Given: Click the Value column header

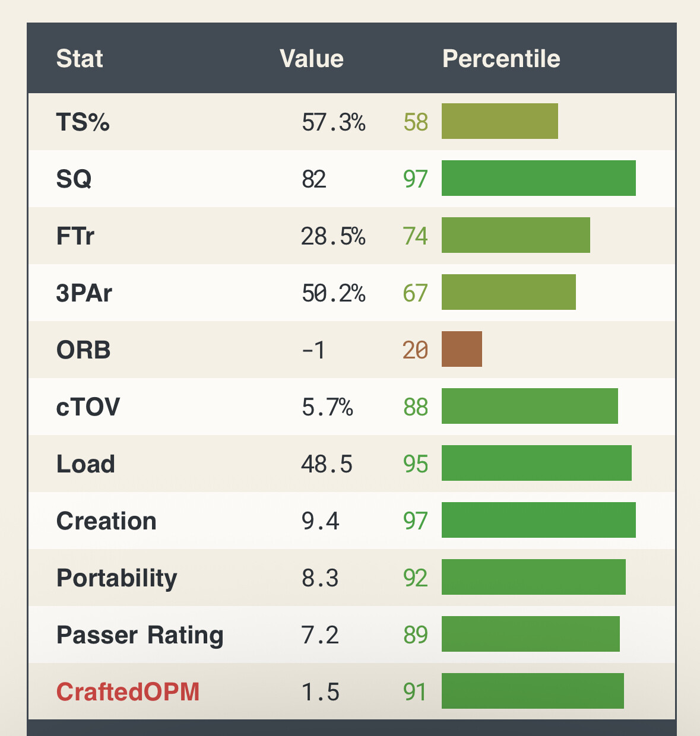Looking at the screenshot, I should 312,59.
